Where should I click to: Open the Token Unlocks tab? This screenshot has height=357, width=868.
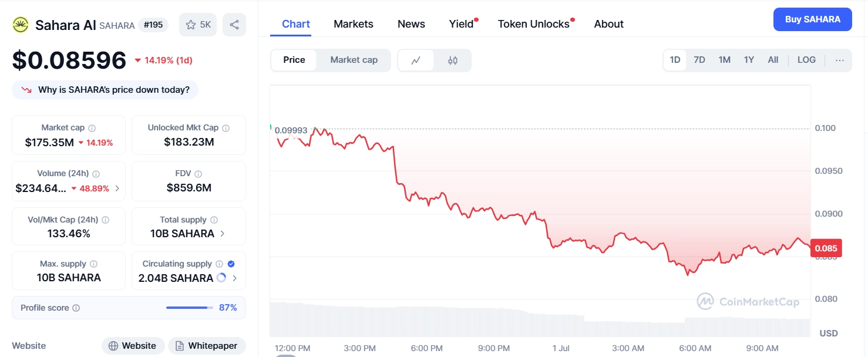[x=533, y=23]
